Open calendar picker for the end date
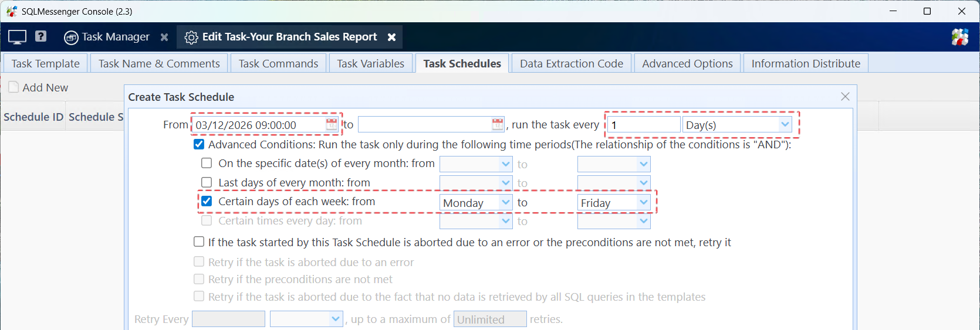The width and height of the screenshot is (980, 330). (498, 124)
